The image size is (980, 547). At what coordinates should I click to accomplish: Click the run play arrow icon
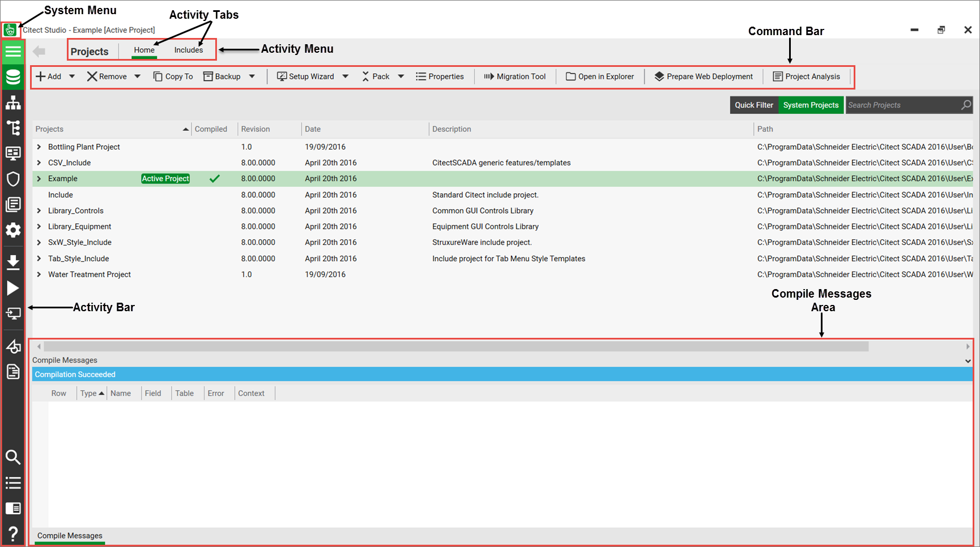coord(13,288)
